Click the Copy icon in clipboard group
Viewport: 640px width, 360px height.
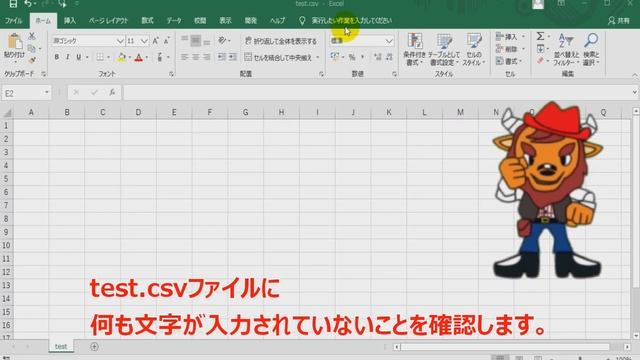(32, 48)
